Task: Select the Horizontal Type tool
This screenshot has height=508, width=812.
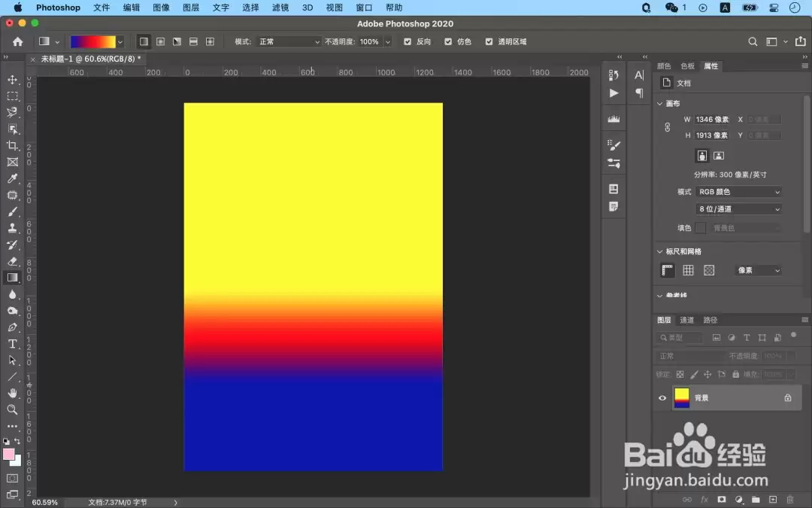Action: click(x=13, y=344)
